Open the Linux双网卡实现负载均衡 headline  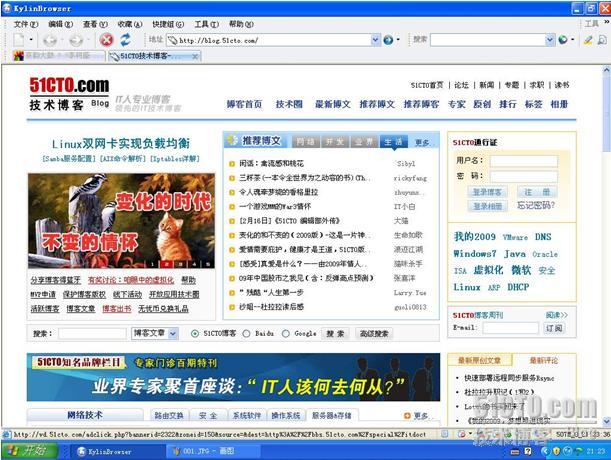pyautogui.click(x=121, y=144)
